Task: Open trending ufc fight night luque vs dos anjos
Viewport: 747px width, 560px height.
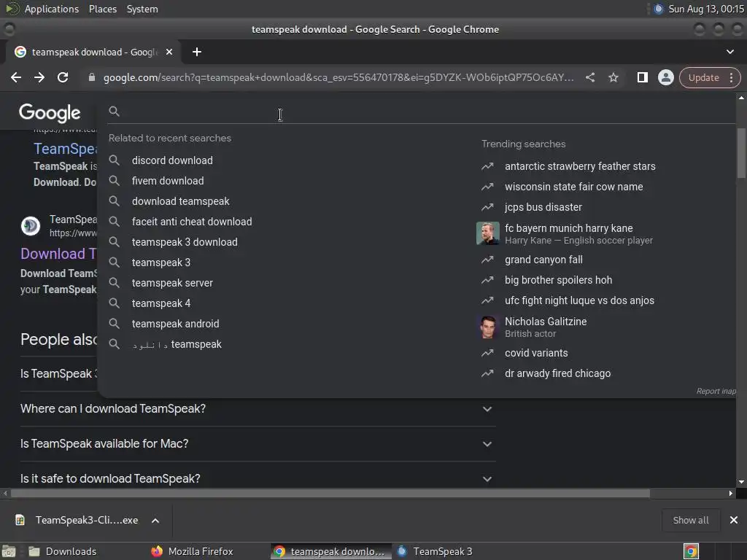Action: [579, 301]
